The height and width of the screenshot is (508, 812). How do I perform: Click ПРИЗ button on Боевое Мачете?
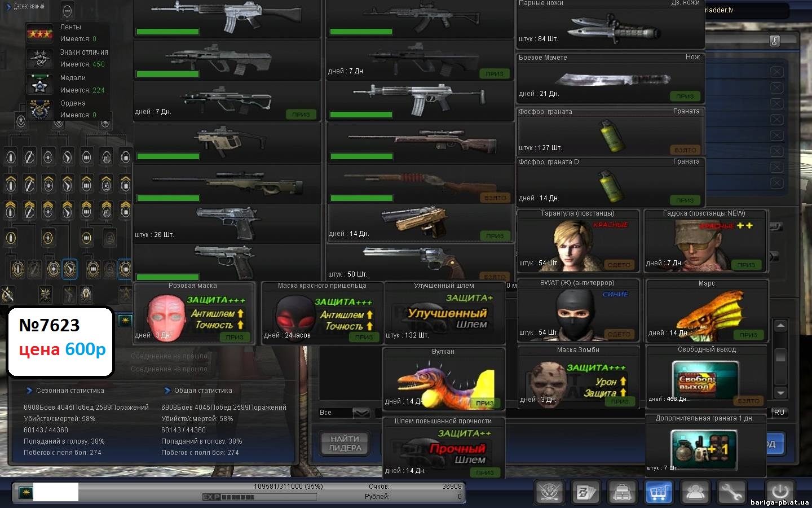[x=685, y=97]
